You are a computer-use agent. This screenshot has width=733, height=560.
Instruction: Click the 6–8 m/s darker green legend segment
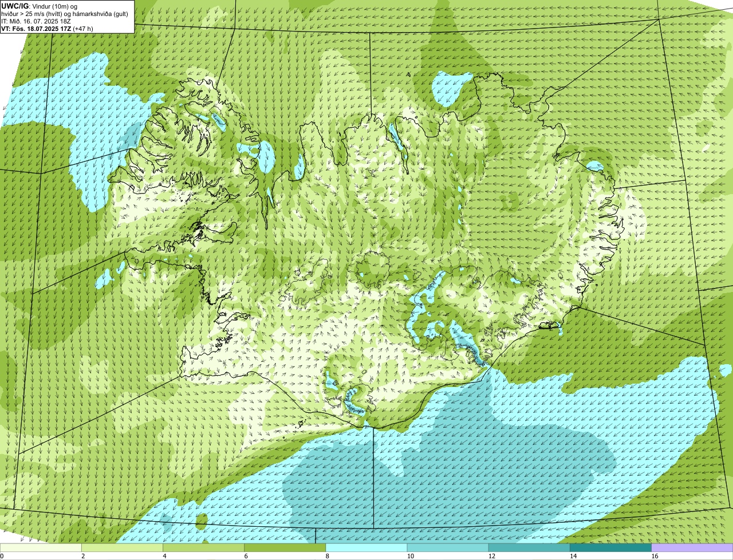click(x=285, y=548)
